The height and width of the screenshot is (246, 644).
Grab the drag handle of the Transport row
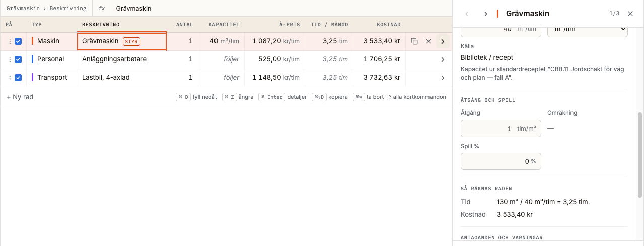(x=9, y=78)
